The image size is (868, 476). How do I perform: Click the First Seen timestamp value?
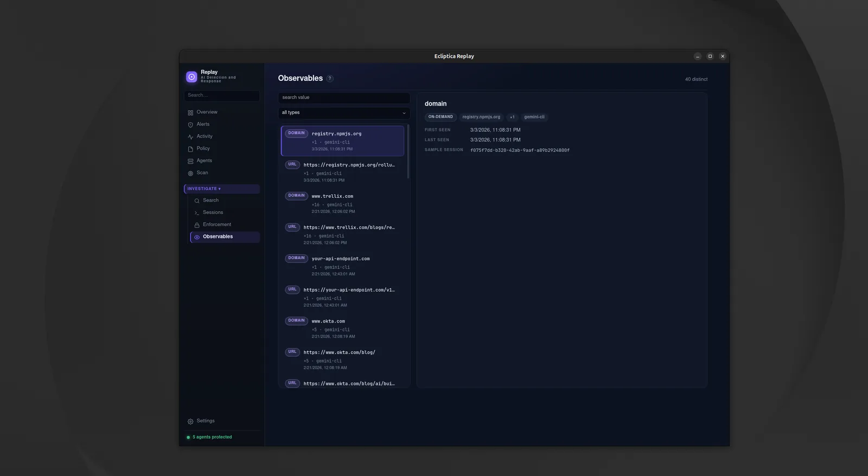click(x=495, y=130)
